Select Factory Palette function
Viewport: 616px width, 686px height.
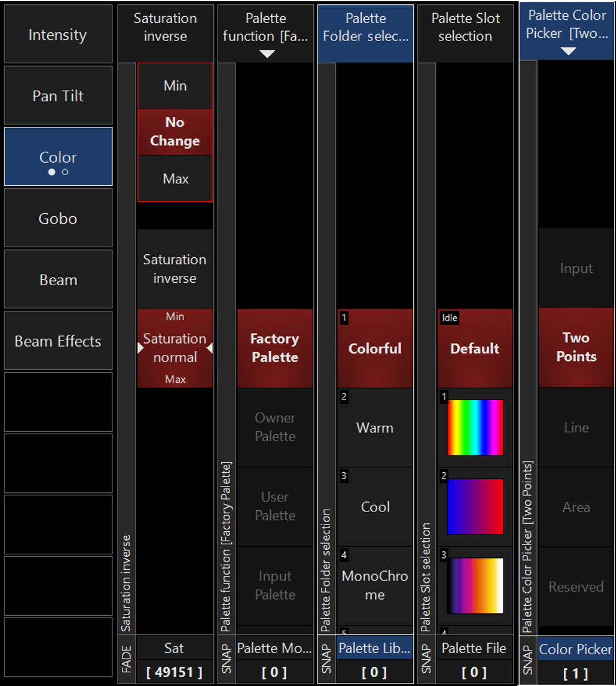(x=275, y=348)
